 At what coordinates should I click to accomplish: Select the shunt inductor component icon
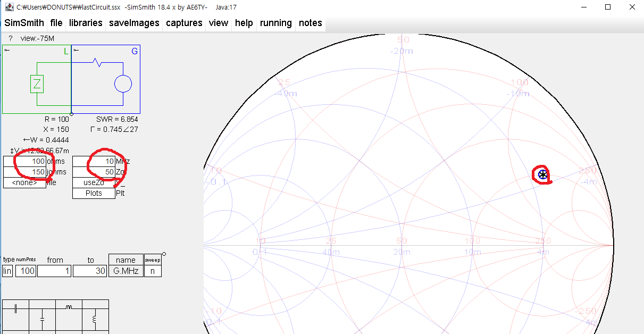(x=95, y=320)
